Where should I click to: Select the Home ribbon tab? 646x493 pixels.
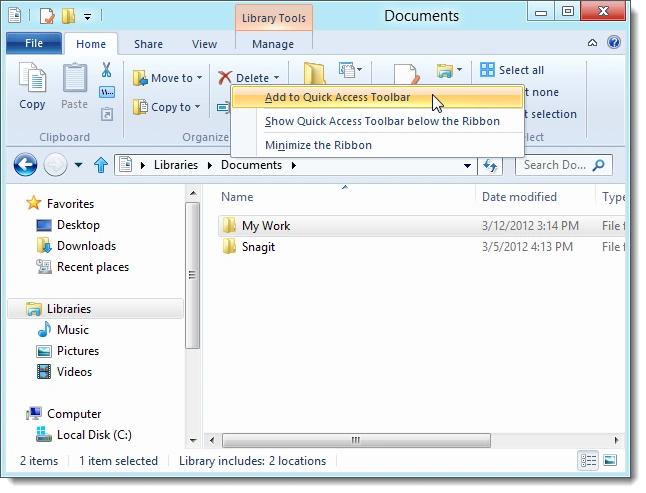tap(91, 44)
